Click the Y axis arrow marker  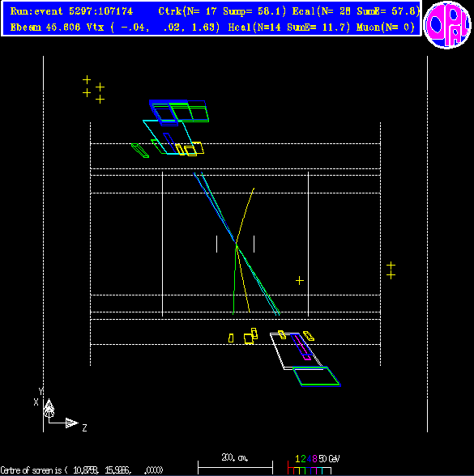pyautogui.click(x=49, y=406)
